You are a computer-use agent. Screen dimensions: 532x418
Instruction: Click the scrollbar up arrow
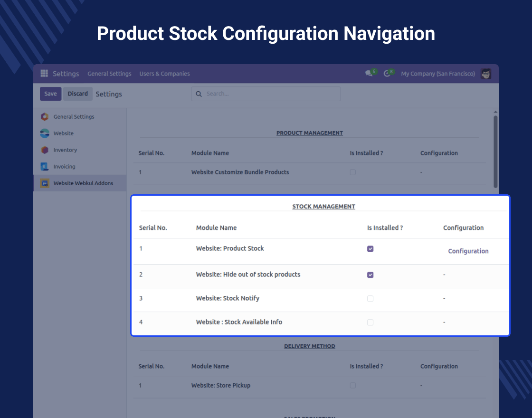pyautogui.click(x=495, y=112)
